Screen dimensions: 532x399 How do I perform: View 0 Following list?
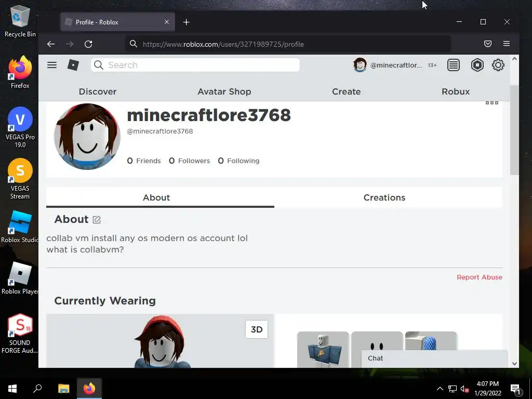coord(238,161)
